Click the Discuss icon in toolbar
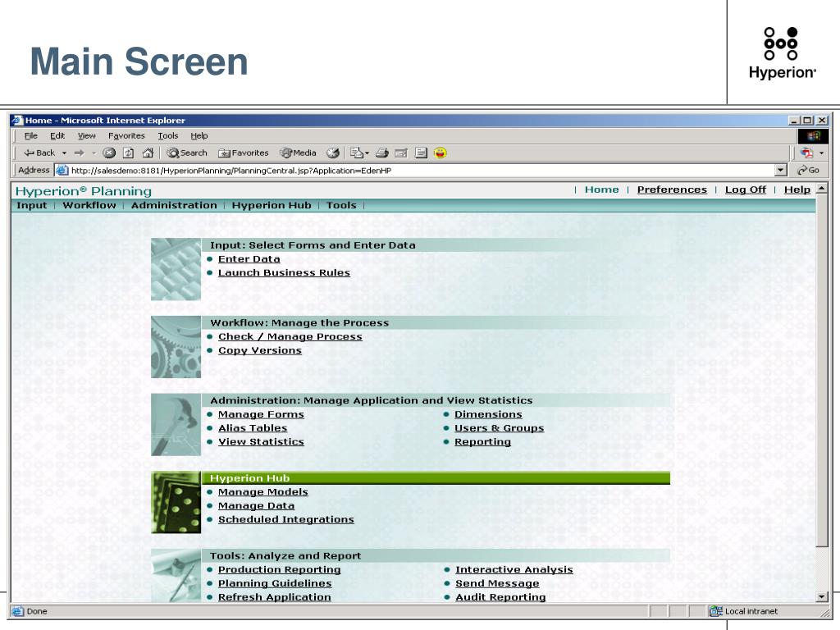 click(421, 153)
